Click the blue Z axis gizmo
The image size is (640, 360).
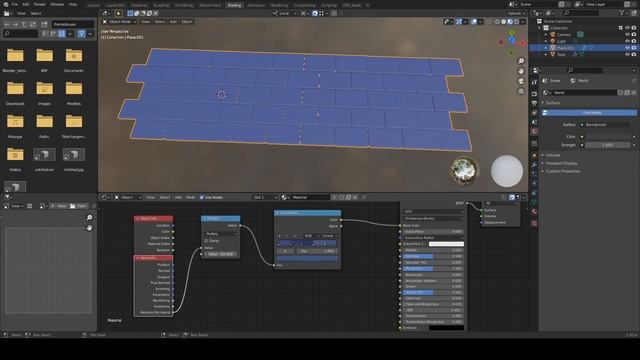point(512,40)
